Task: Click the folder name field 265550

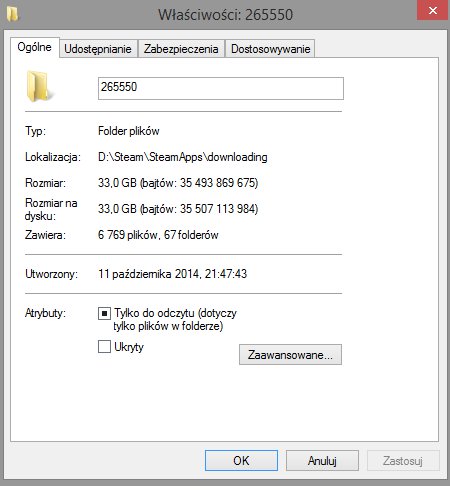Action: (x=221, y=88)
